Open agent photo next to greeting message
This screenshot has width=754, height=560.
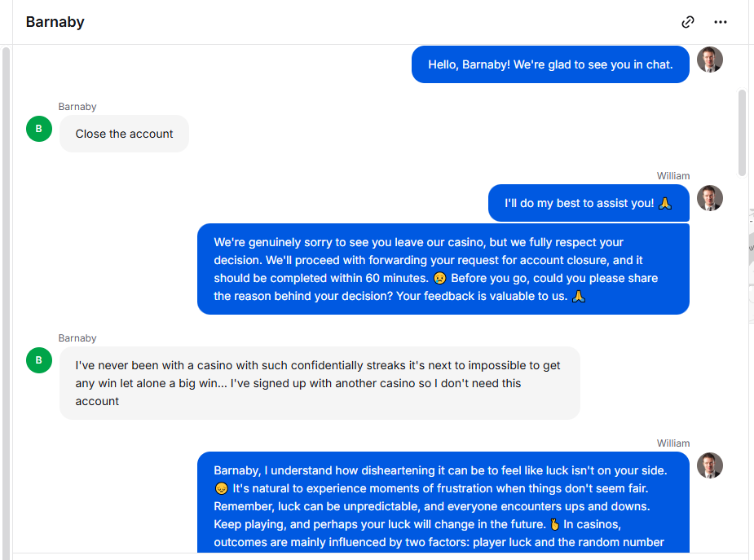tap(710, 60)
